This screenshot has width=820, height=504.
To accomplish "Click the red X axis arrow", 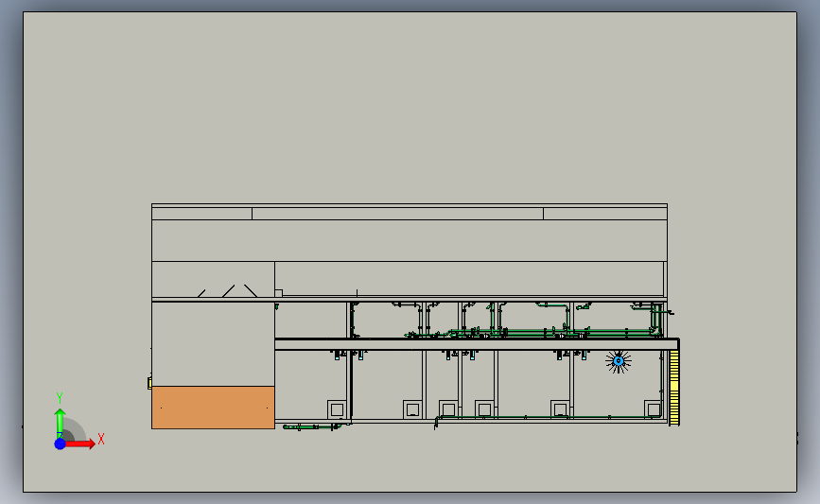I will click(79, 443).
